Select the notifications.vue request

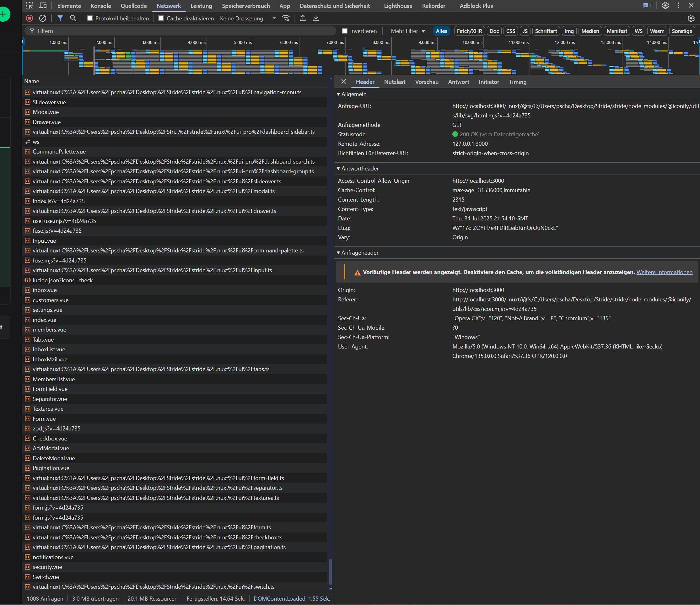[x=175, y=557]
